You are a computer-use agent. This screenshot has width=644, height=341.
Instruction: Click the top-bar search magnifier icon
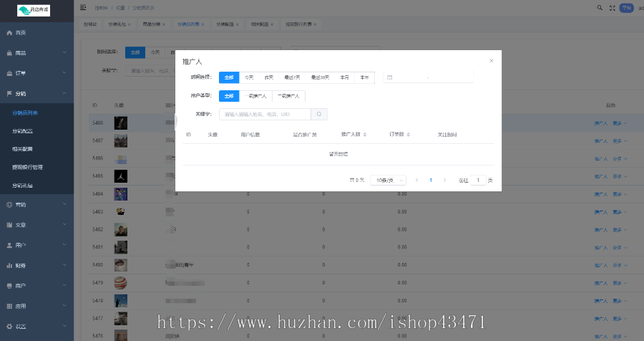click(600, 8)
